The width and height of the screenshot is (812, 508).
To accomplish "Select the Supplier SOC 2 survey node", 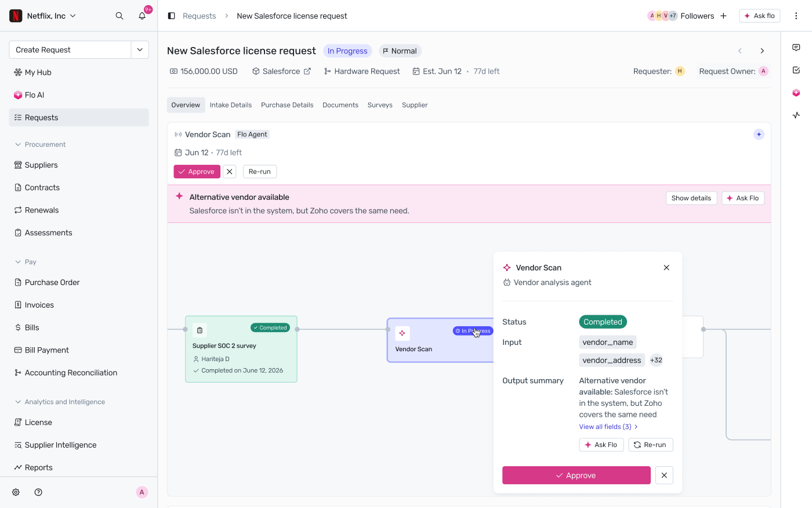I will 241,349.
